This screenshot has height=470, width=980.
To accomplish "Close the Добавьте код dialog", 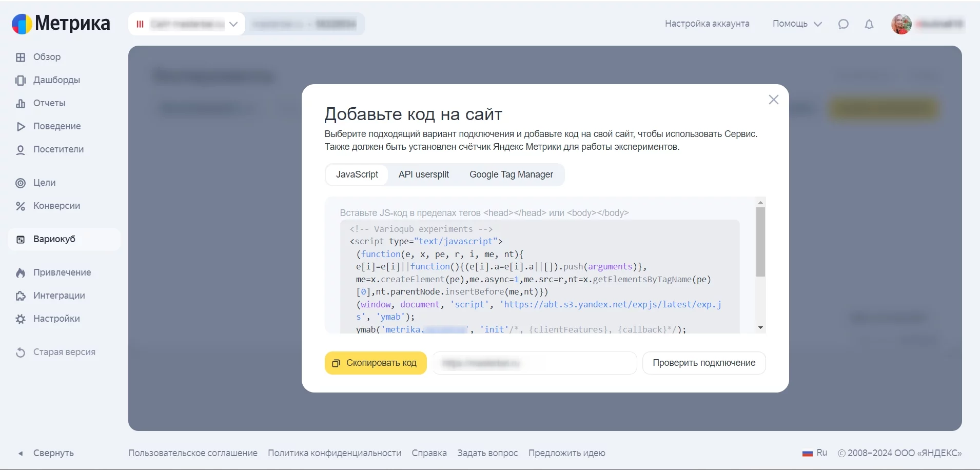I will [x=774, y=100].
